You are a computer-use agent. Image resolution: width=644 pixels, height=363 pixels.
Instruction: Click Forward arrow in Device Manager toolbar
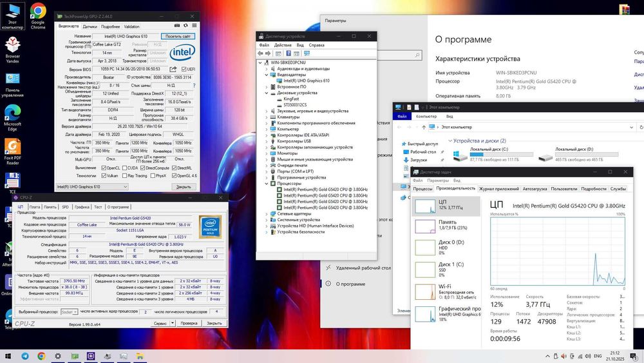pos(268,54)
